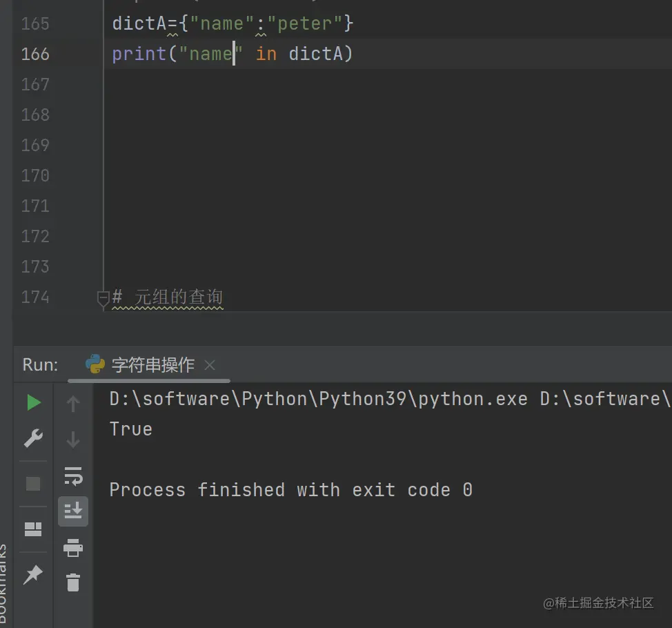Rerun the script with the green play icon

(33, 402)
